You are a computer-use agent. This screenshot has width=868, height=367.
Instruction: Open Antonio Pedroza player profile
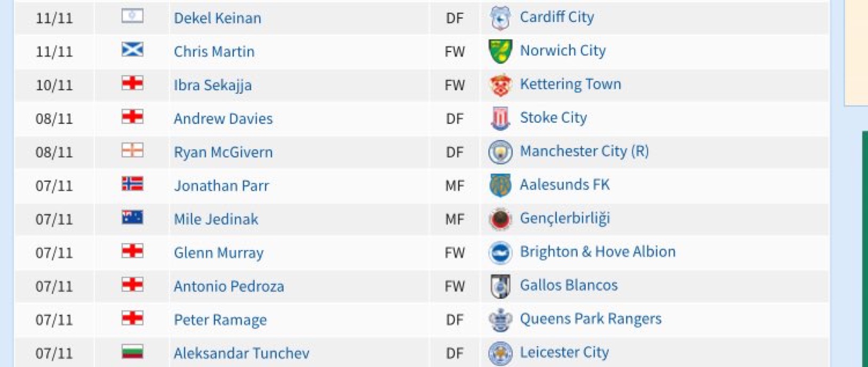pyautogui.click(x=228, y=286)
